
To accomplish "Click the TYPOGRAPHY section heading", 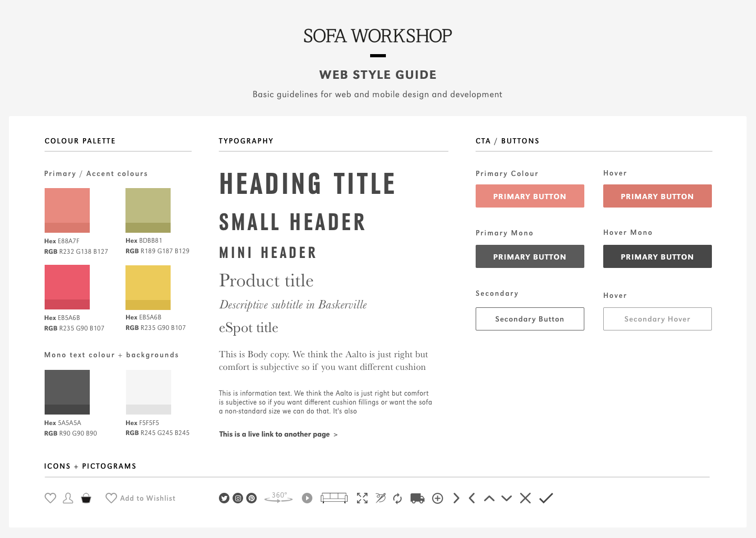I will click(246, 141).
